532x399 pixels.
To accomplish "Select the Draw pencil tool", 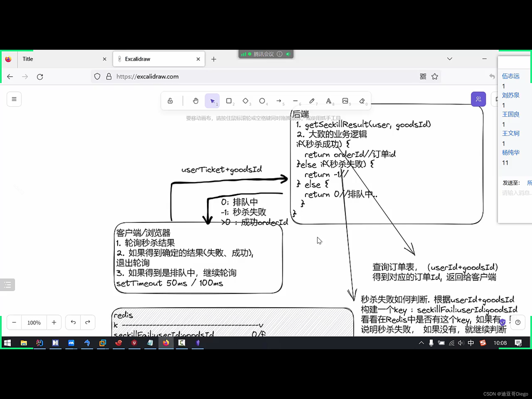I will click(312, 101).
